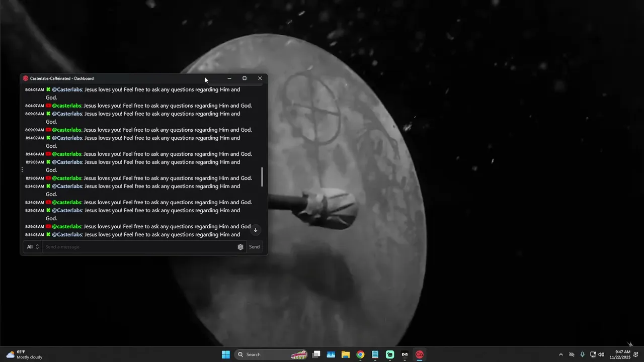Click the 8:34:03 AM timestamp
The height and width of the screenshot is (362, 644).
pyautogui.click(x=35, y=235)
